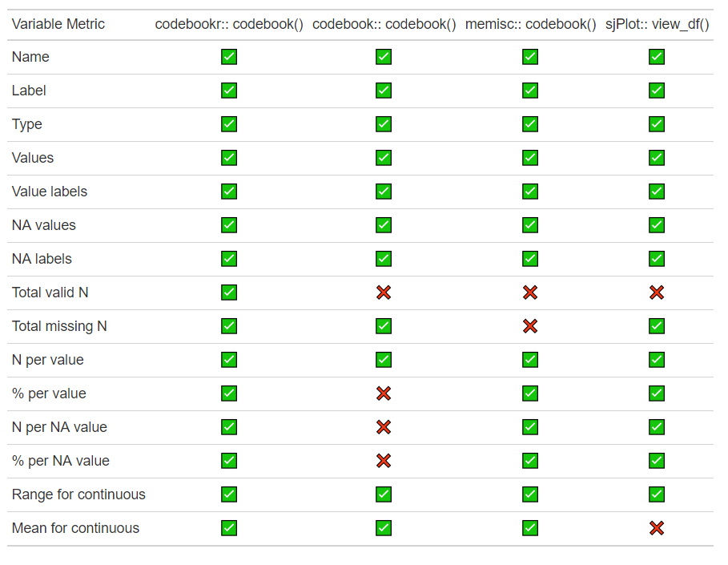Click the 'Mean for continuous' row label

[x=75, y=528]
